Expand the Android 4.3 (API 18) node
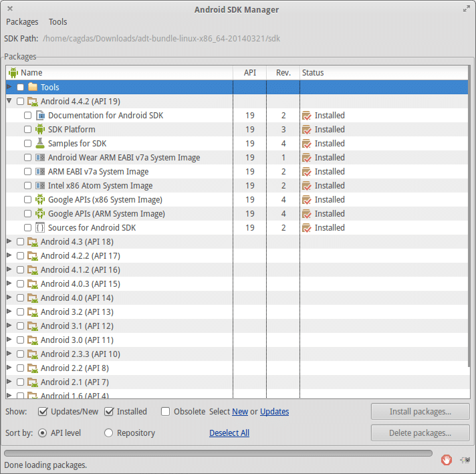Viewport: 476px width, 474px height. click(x=9, y=241)
